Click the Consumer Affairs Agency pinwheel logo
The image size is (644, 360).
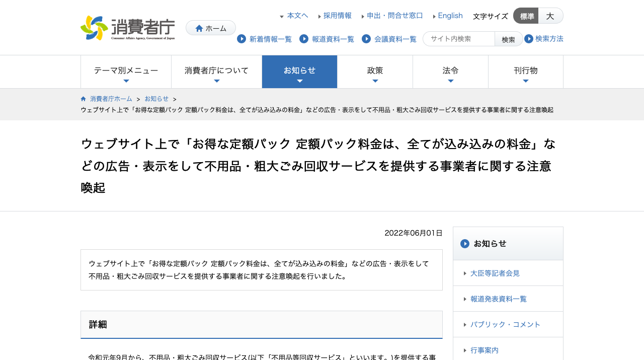[x=95, y=28]
